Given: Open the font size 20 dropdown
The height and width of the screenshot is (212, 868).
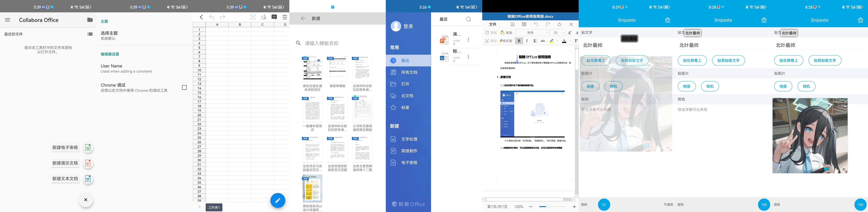Looking at the screenshot, I should (x=558, y=33).
